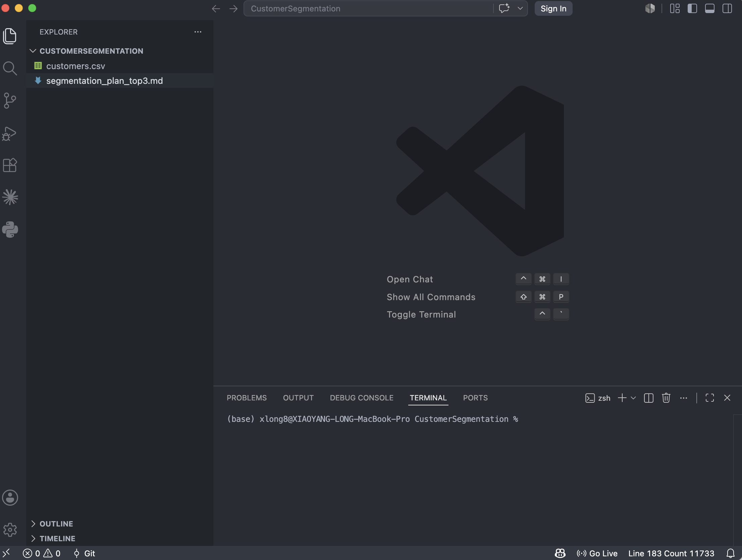This screenshot has width=742, height=560.
Task: Close the terminal panel
Action: pyautogui.click(x=727, y=398)
